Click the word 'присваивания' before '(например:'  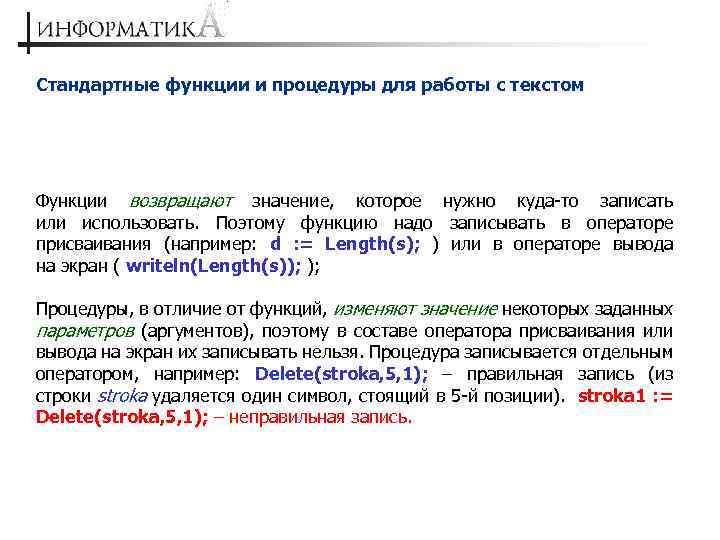93,244
